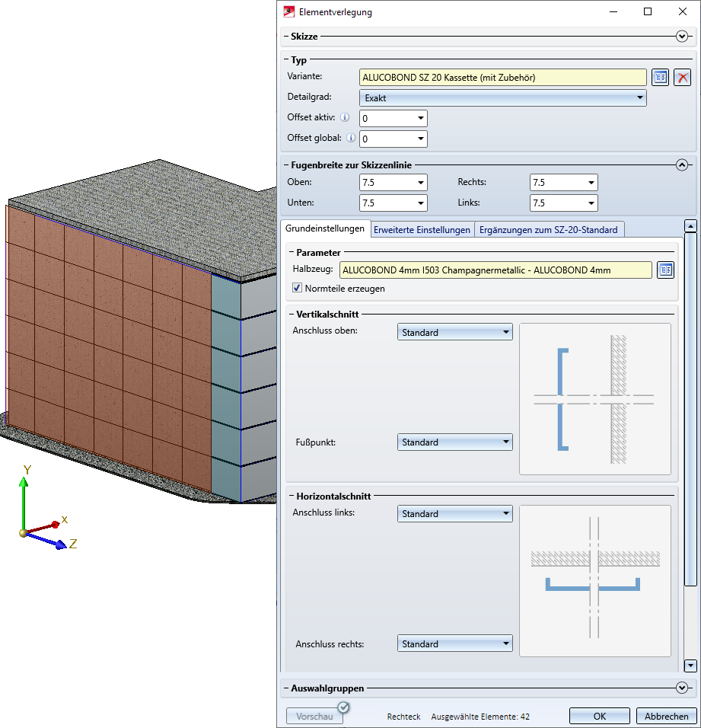Open the Fußpunkt dropdown
The width and height of the screenshot is (701, 728).
(454, 442)
